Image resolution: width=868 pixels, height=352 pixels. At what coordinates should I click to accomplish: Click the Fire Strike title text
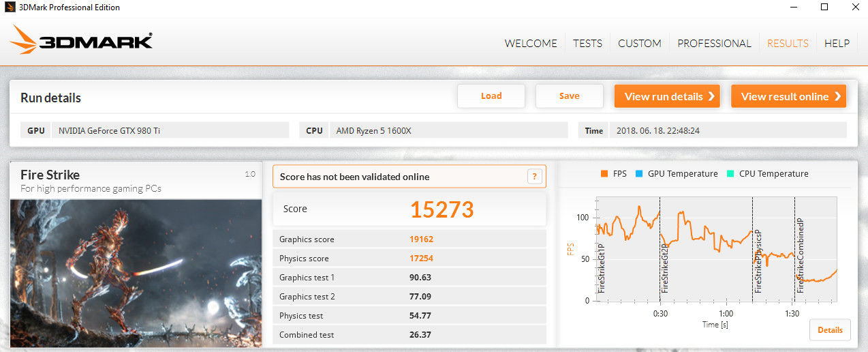[50, 175]
